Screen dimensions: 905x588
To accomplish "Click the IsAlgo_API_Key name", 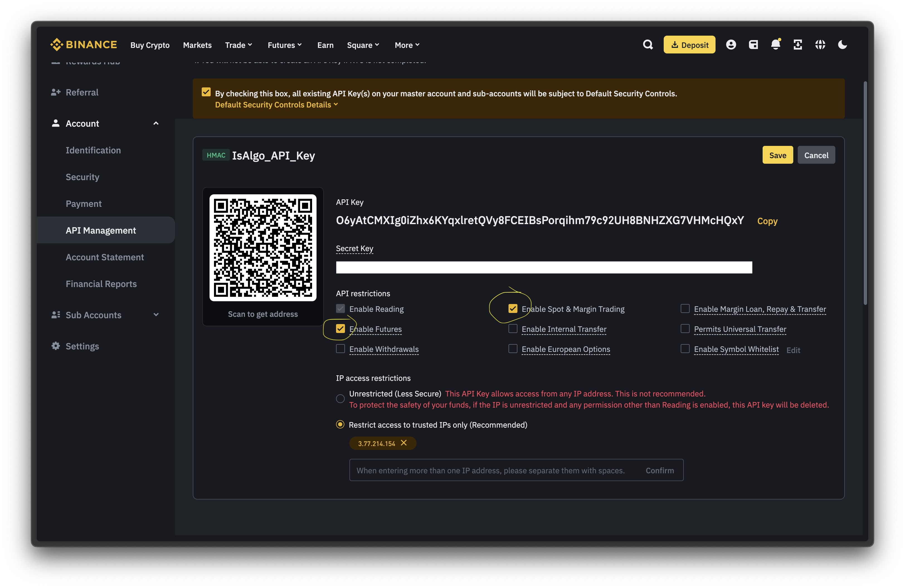I will point(273,156).
